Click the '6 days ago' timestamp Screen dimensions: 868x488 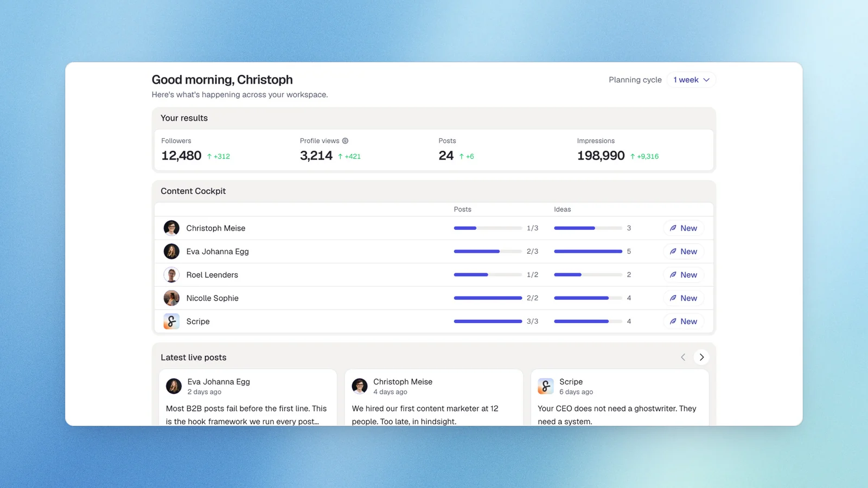576,392
